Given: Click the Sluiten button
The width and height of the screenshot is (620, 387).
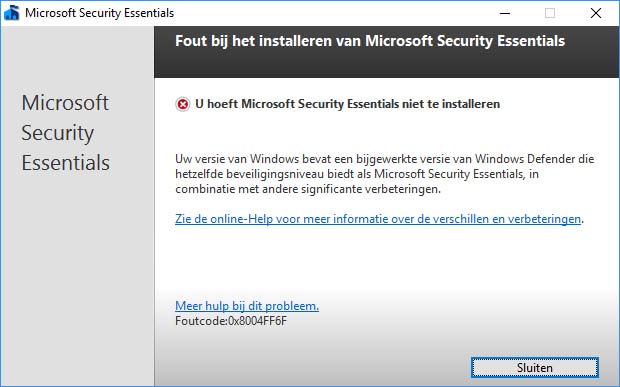Looking at the screenshot, I should click(535, 368).
